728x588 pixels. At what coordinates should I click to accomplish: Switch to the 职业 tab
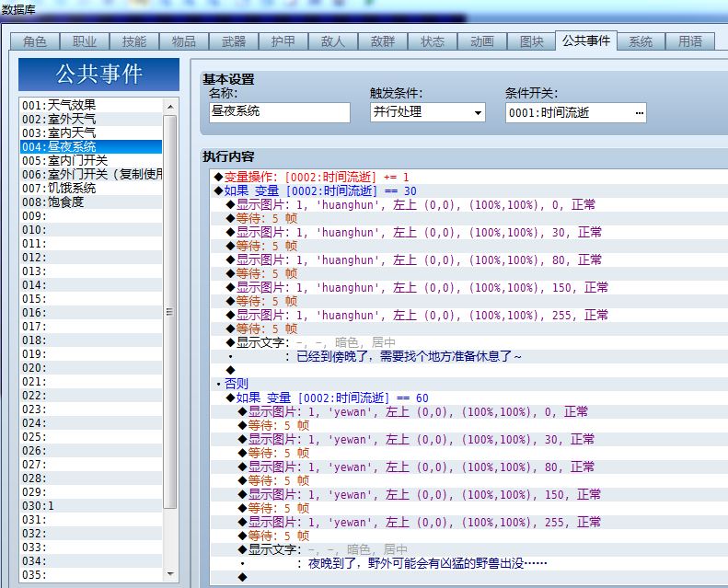85,41
